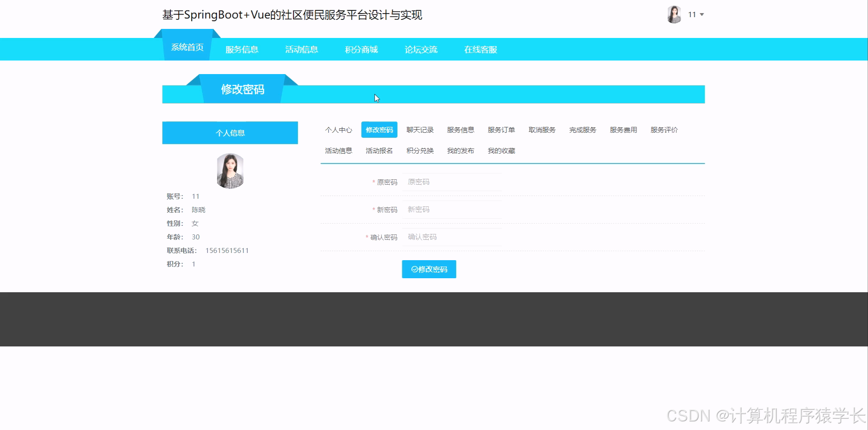Open 论坛交流 from the navigation bar
Image resolution: width=868 pixels, height=430 pixels.
click(421, 49)
